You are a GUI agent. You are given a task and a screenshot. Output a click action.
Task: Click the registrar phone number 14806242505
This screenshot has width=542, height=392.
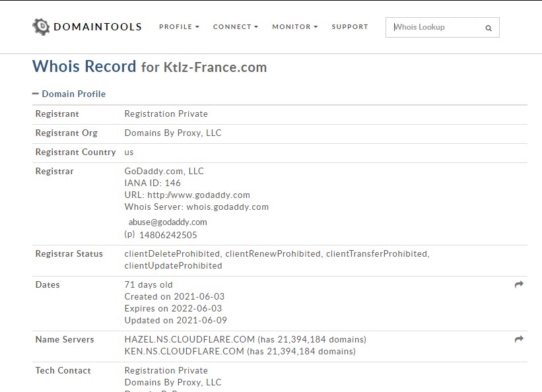point(169,234)
